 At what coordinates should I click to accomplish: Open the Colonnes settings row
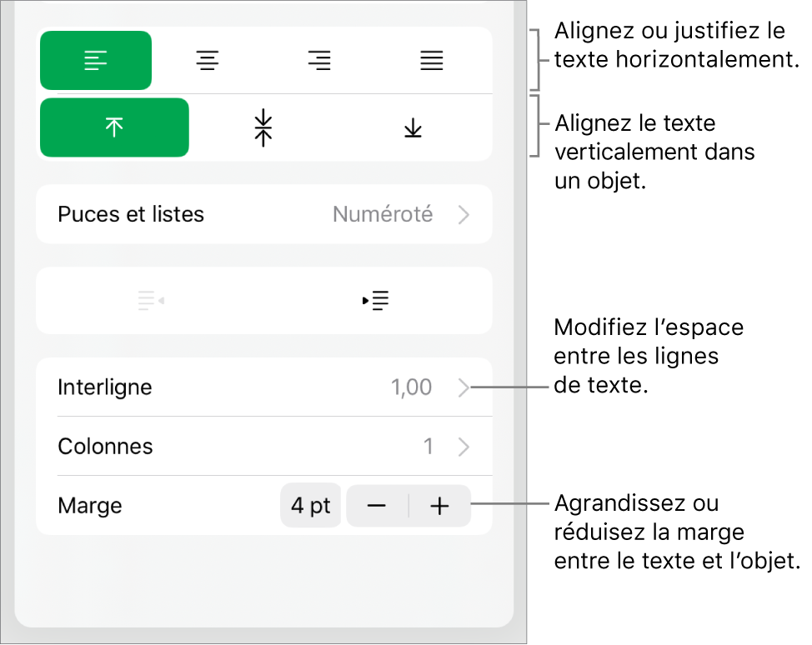coord(105,447)
